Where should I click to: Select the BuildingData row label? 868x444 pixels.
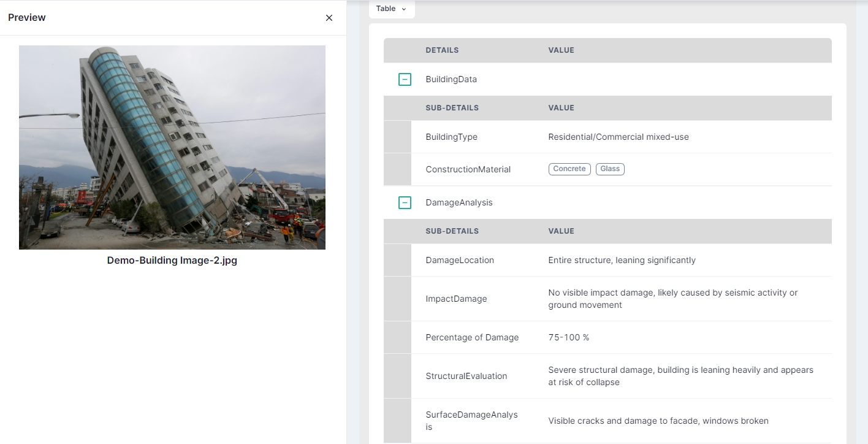(x=451, y=79)
